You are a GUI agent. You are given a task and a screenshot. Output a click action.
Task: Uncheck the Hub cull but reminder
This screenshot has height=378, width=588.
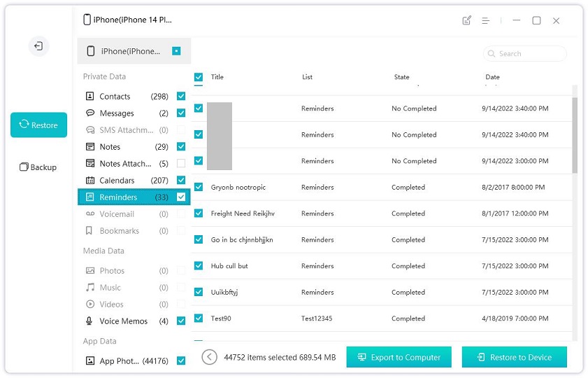tap(199, 266)
